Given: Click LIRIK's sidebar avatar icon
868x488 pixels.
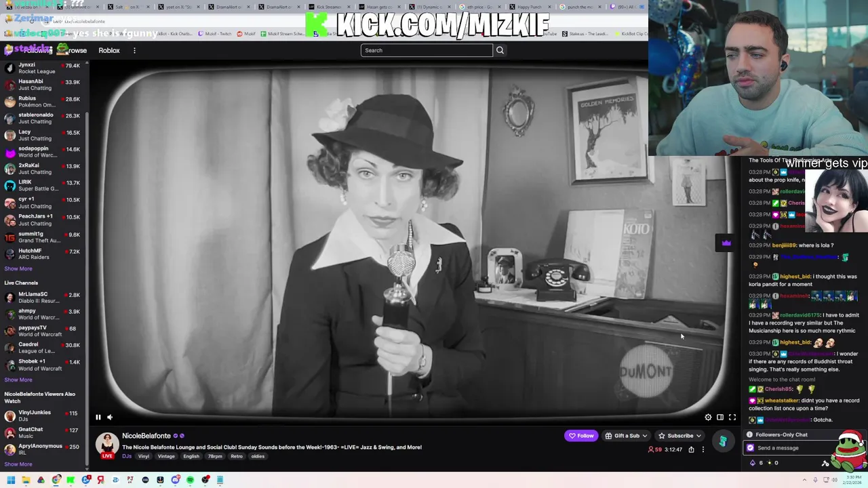Looking at the screenshot, I should click(x=9, y=186).
